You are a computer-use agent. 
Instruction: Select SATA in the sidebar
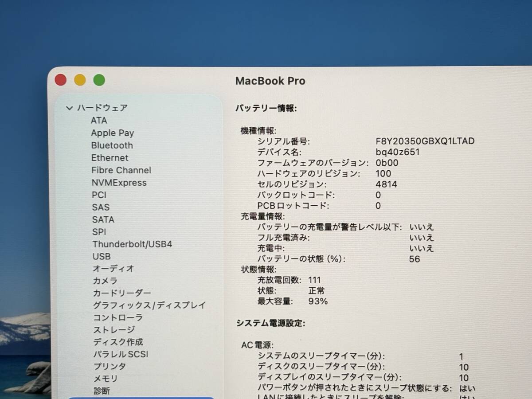point(103,219)
